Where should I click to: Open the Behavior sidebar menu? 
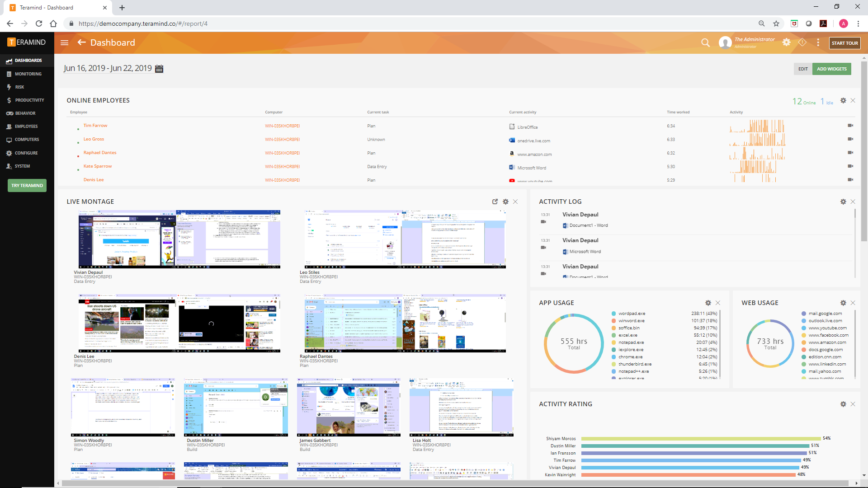coord(25,113)
